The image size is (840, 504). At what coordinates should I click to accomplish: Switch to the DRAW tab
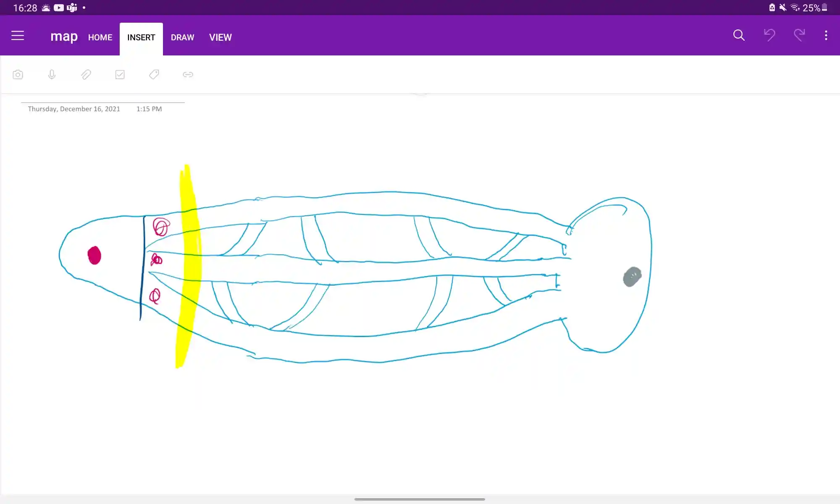182,37
